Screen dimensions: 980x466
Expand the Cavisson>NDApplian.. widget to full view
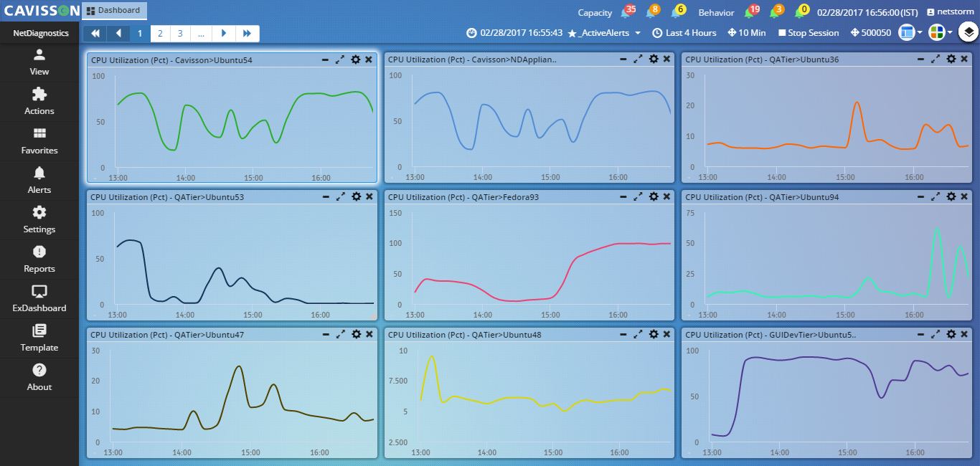click(638, 60)
